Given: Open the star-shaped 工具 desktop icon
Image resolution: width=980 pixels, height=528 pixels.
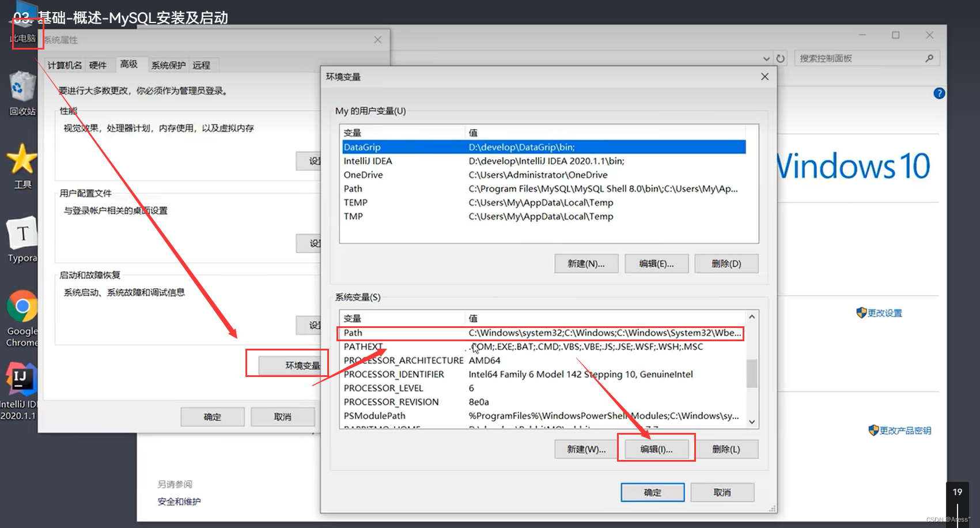Looking at the screenshot, I should click(x=22, y=166).
